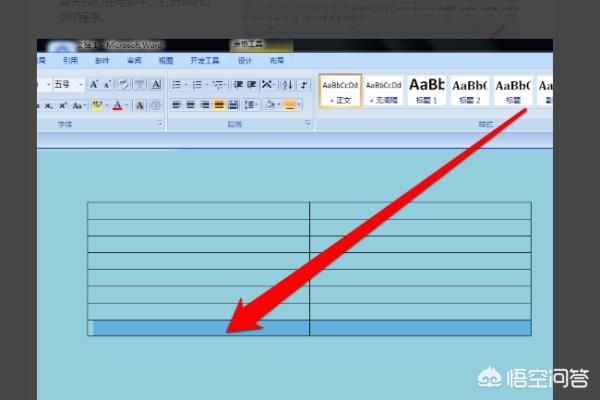Viewport: 600px width, 400px height.
Task: Click first row left table cell
Action: 199,211
